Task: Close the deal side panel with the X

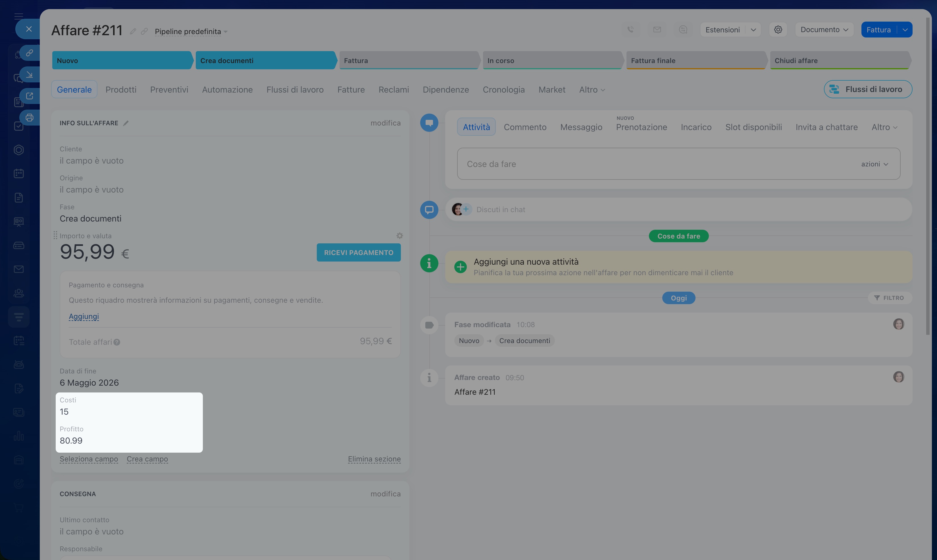Action: tap(29, 29)
